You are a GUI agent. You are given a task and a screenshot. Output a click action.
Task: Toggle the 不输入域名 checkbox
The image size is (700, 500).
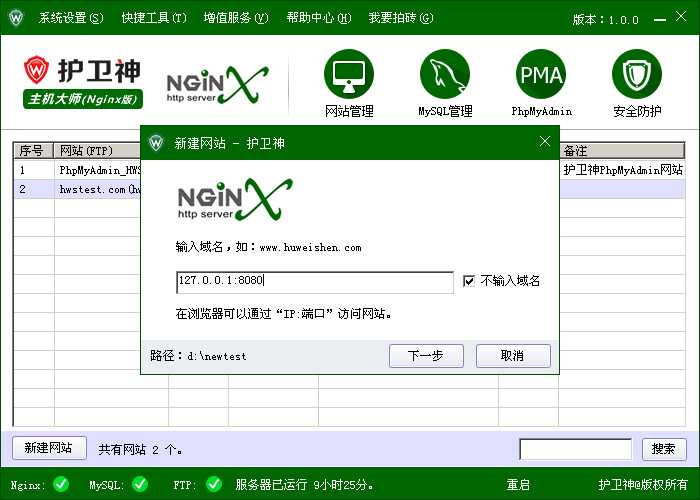(x=469, y=281)
